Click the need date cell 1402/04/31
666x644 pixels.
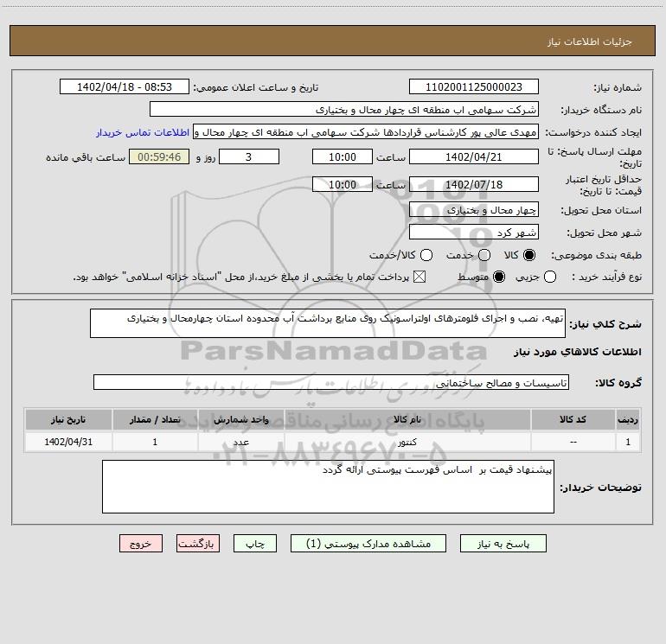pyautogui.click(x=68, y=442)
